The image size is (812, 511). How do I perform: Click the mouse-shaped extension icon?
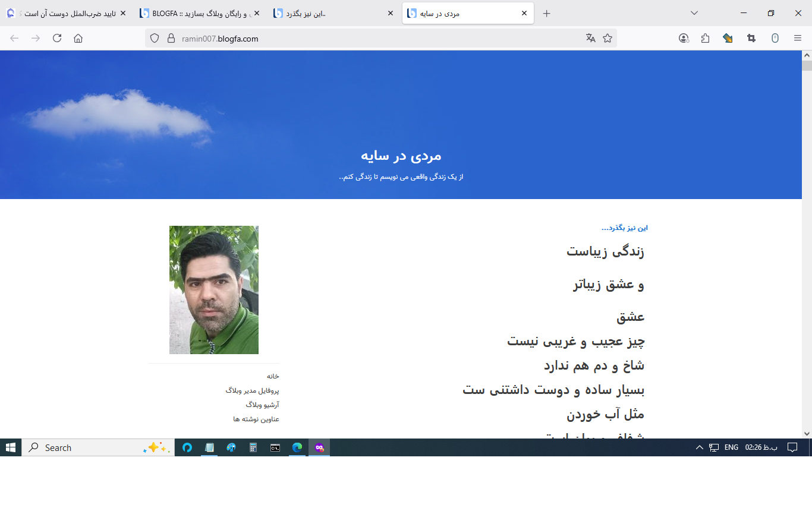click(775, 38)
